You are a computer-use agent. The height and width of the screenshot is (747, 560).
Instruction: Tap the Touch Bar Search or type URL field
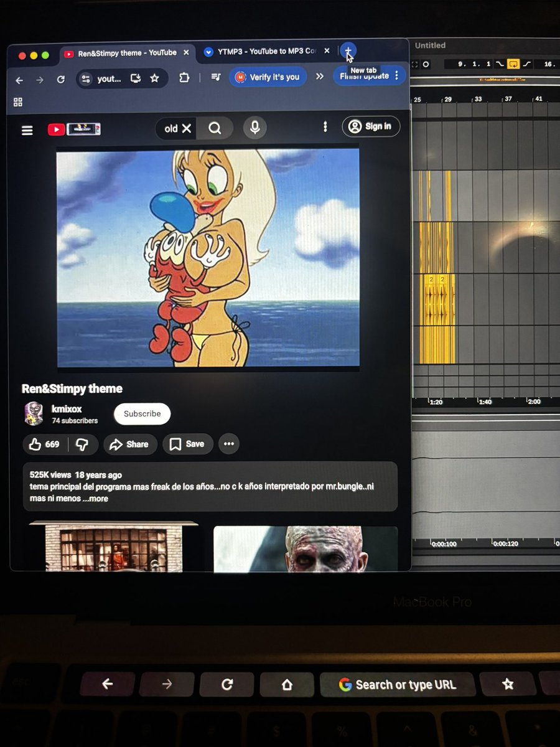[x=398, y=684]
